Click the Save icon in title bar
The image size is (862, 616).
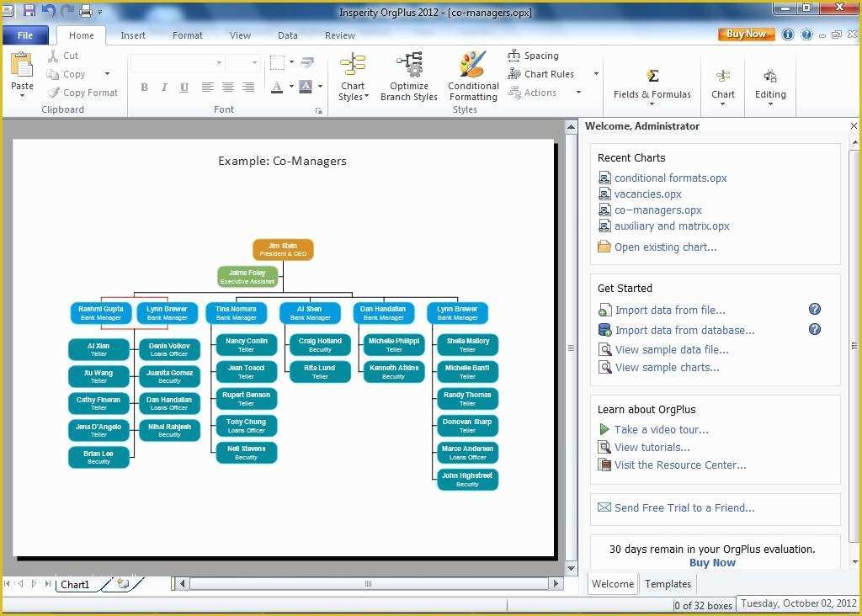coord(29,10)
